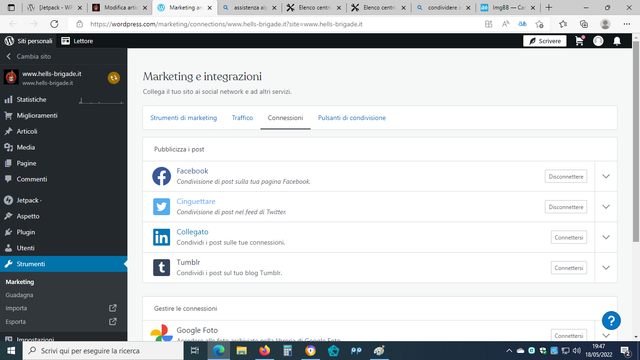Expand the Facebook connection details
The image size is (640, 360).
coord(606,176)
